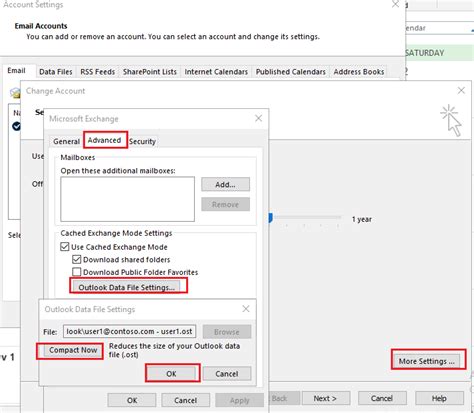
Task: Enable Download Public Folder Favorites
Action: coord(77,272)
